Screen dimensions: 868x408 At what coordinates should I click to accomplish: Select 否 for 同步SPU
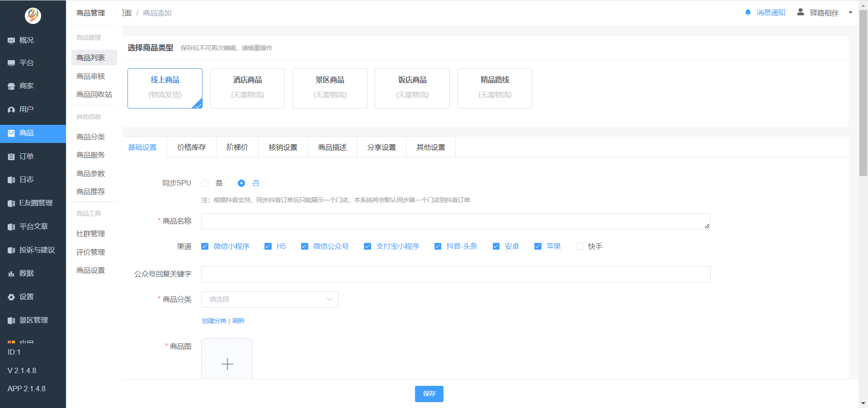coord(241,183)
